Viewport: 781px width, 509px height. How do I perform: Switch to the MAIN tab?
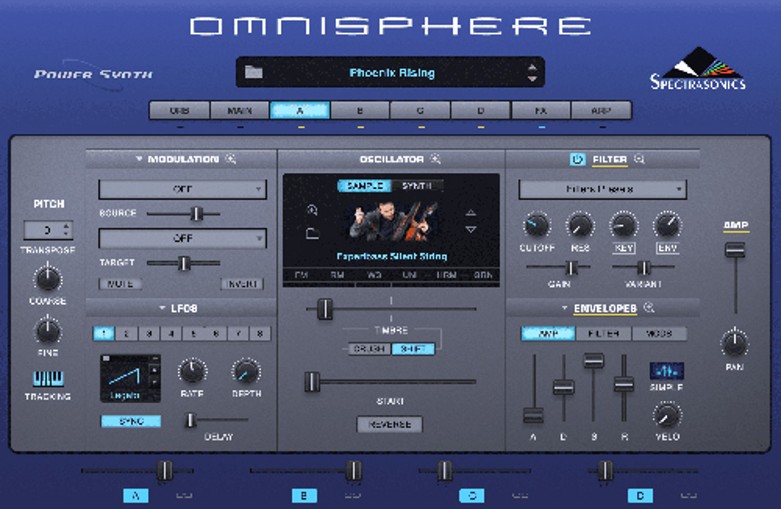pos(240,110)
